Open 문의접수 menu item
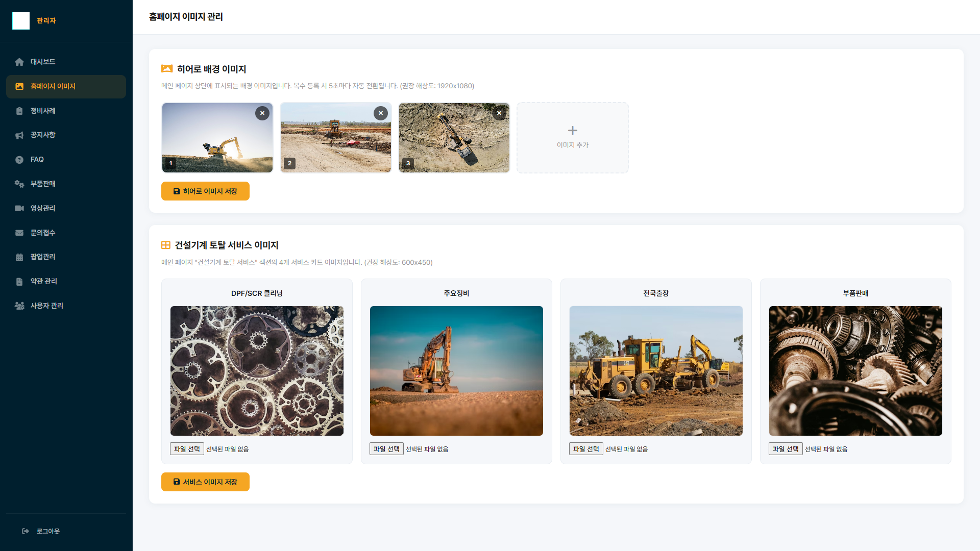The height and width of the screenshot is (551, 980). tap(66, 233)
